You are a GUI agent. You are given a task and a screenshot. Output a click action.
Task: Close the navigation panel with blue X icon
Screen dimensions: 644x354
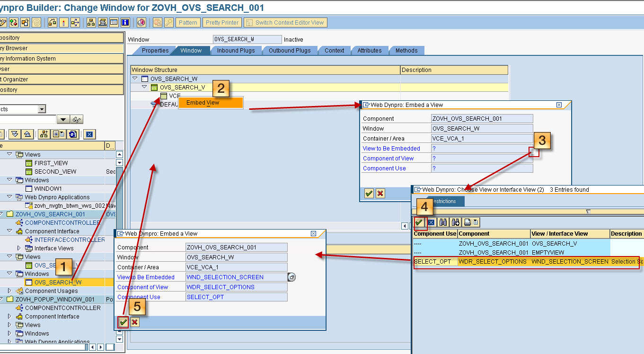click(x=89, y=134)
